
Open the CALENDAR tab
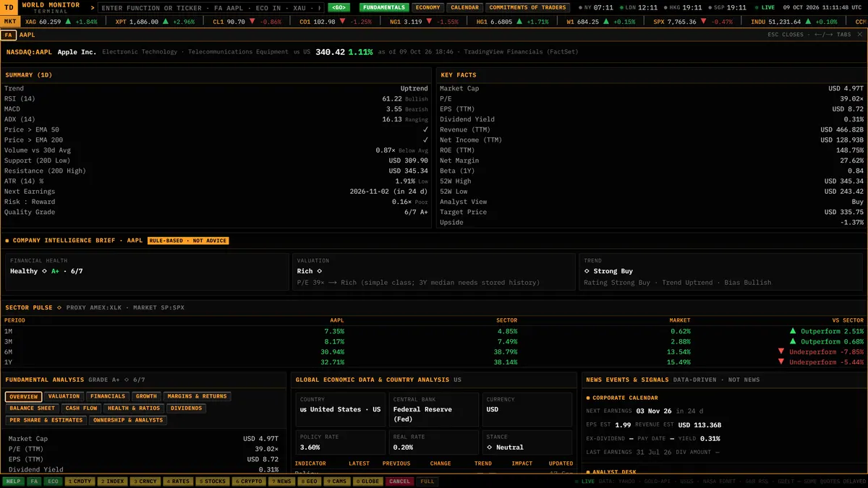tap(464, 8)
